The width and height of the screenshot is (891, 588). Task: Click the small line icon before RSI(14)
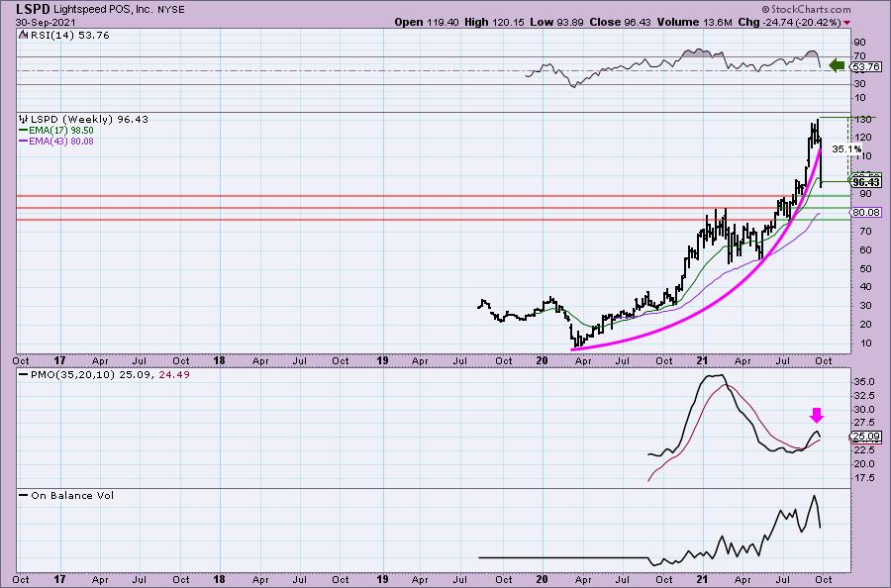pos(23,35)
